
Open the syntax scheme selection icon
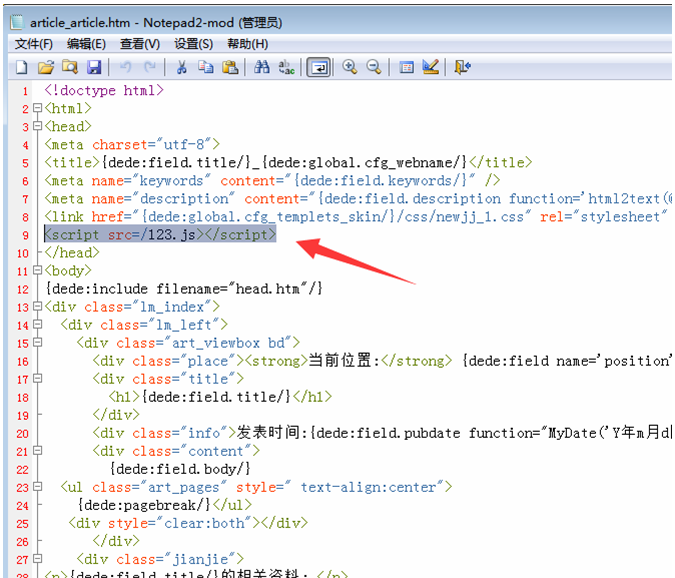click(x=406, y=67)
